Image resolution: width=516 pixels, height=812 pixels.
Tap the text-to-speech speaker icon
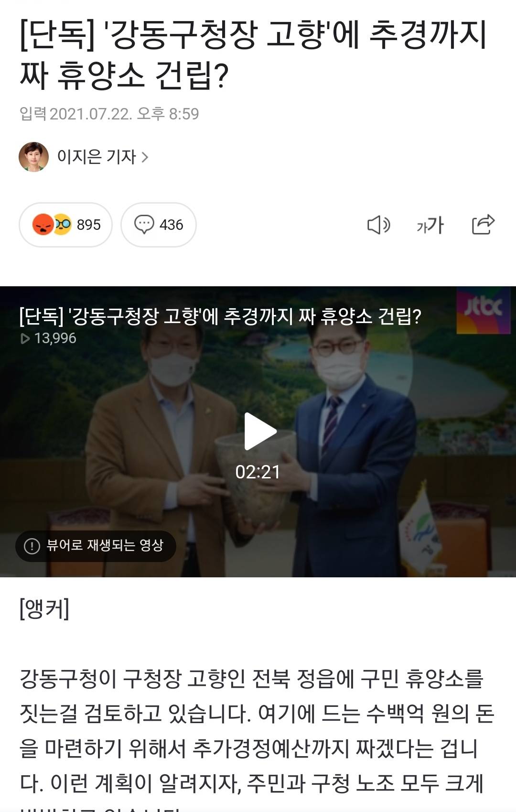pos(378,225)
